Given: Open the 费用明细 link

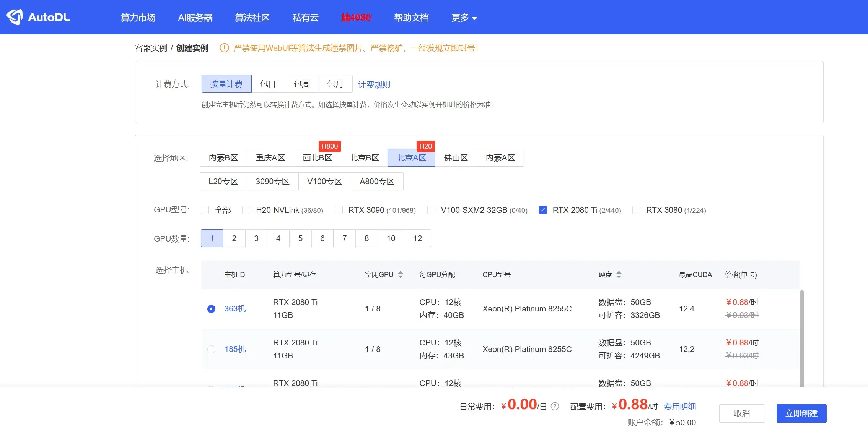Looking at the screenshot, I should pyautogui.click(x=680, y=407).
